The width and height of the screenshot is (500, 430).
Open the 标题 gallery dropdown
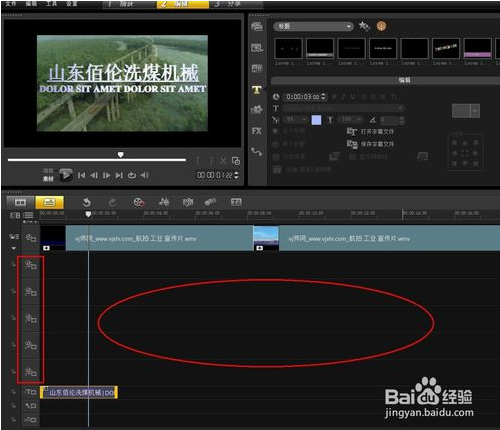tap(314, 26)
